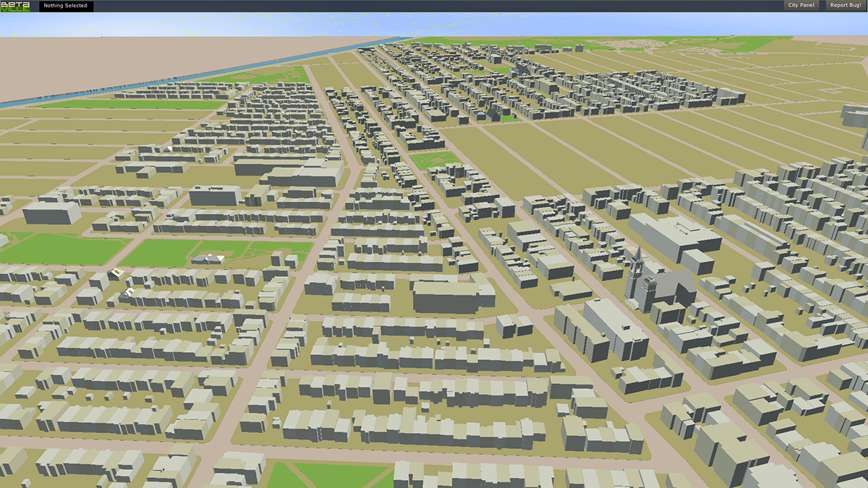Select the big isolated building at far left
The width and height of the screenshot is (868, 488).
(51, 213)
